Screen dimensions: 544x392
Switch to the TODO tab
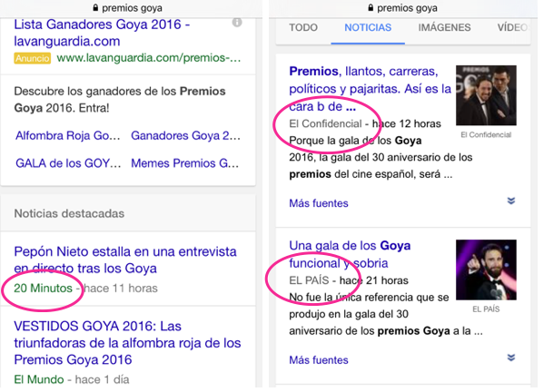point(303,27)
